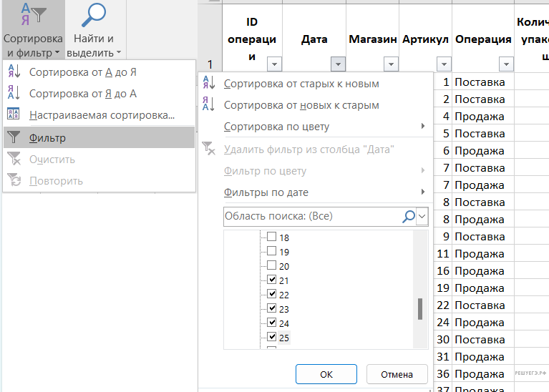The width and height of the screenshot is (549, 392).
Task: Toggle the Фильтр funnel option
Action: pyautogui.click(x=47, y=138)
